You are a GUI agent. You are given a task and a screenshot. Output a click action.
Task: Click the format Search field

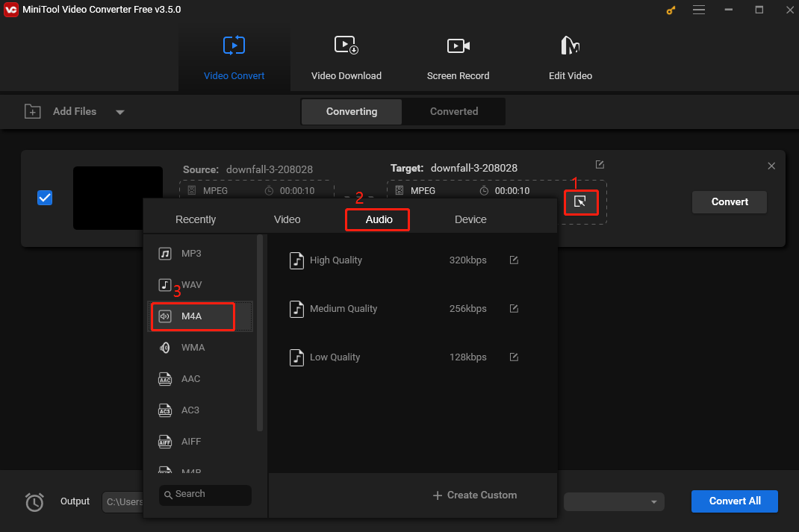coord(205,495)
